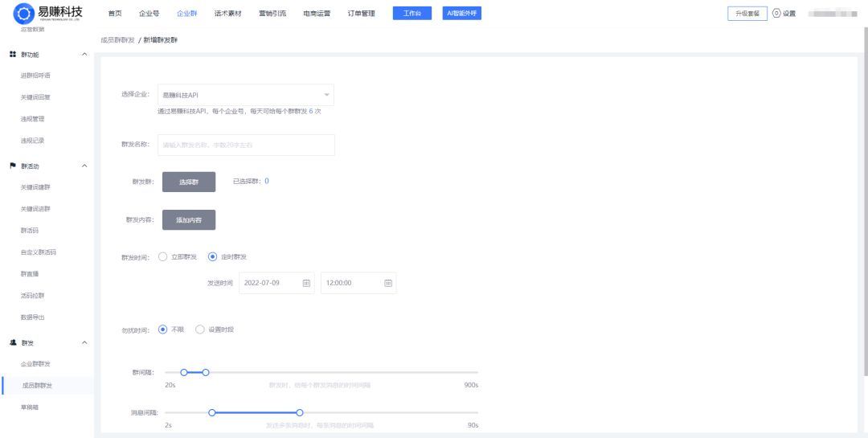Click the right handle of 消息间隔 slider
This screenshot has height=438, width=868.
(300, 412)
